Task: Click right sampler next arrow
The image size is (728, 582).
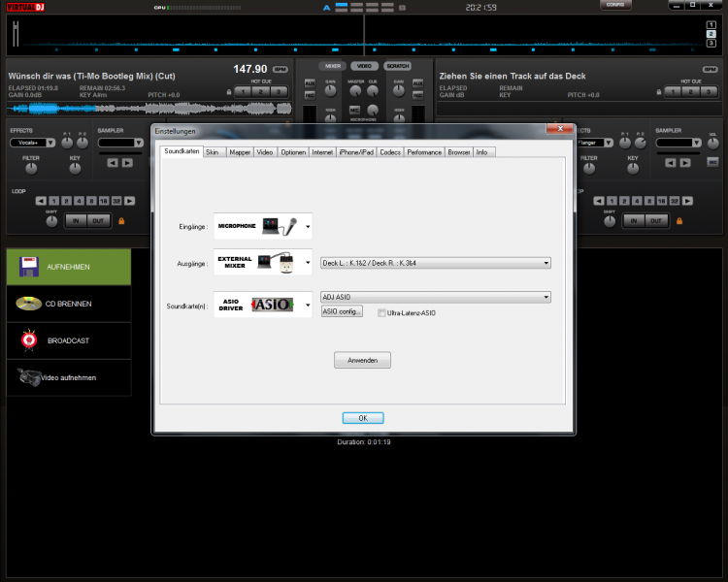Action: click(685, 162)
